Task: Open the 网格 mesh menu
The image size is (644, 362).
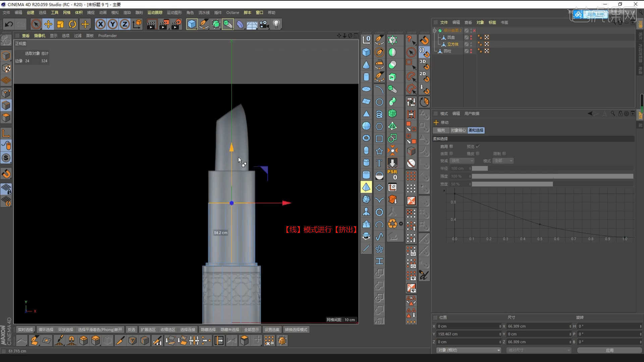Action: click(x=67, y=12)
